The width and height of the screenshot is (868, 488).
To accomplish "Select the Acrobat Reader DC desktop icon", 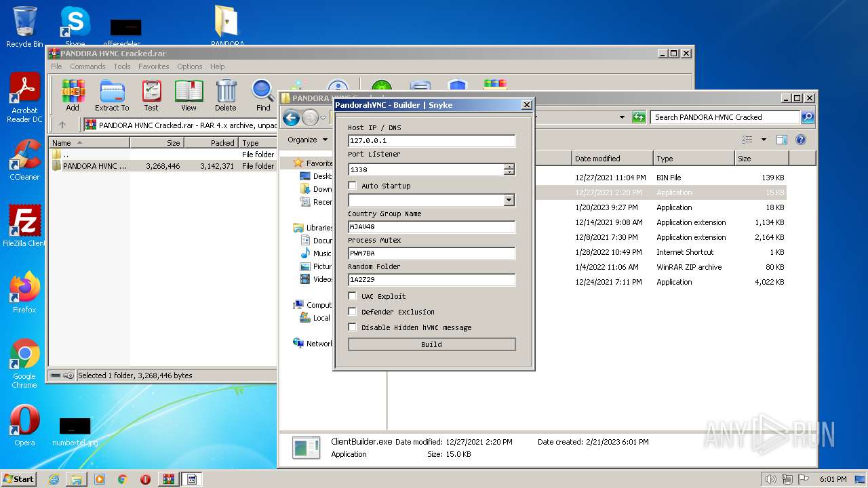I will pyautogui.click(x=24, y=98).
